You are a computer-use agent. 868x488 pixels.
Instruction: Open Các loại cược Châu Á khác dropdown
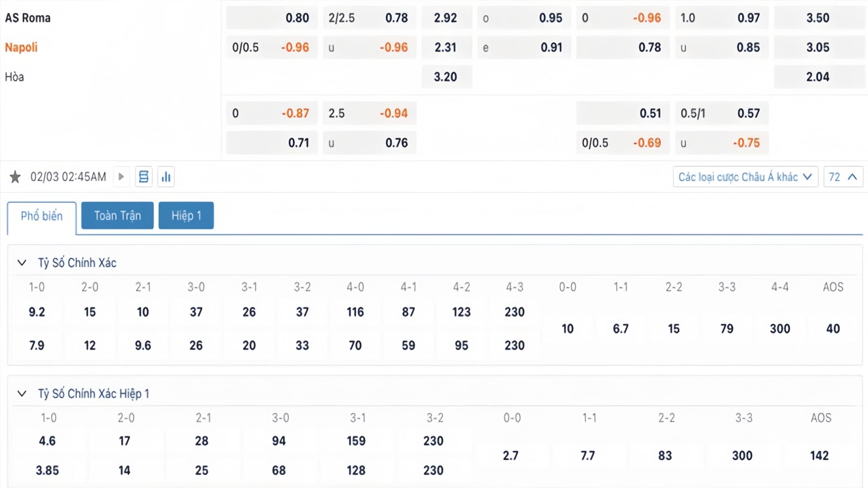point(745,177)
